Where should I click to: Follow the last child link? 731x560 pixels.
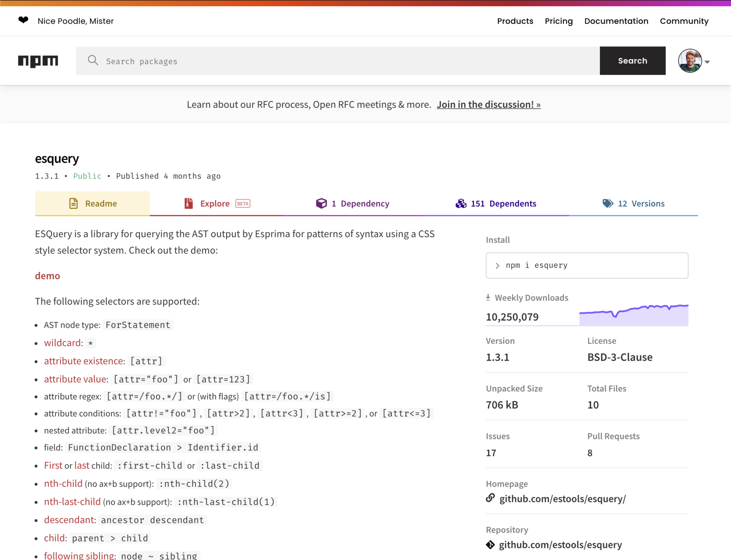[x=82, y=465]
